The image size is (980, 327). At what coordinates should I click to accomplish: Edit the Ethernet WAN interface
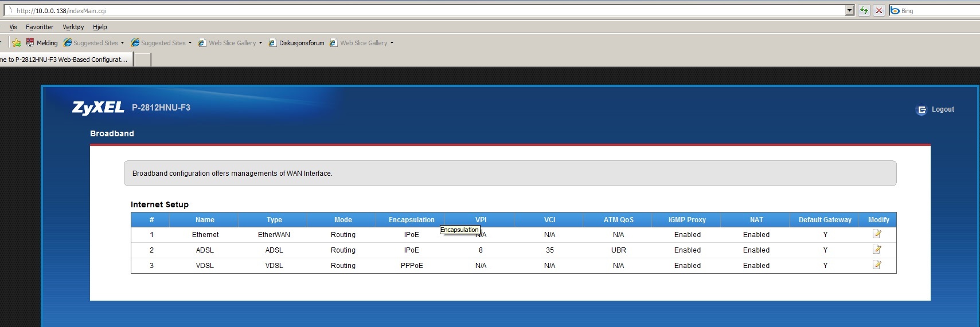pyautogui.click(x=877, y=234)
